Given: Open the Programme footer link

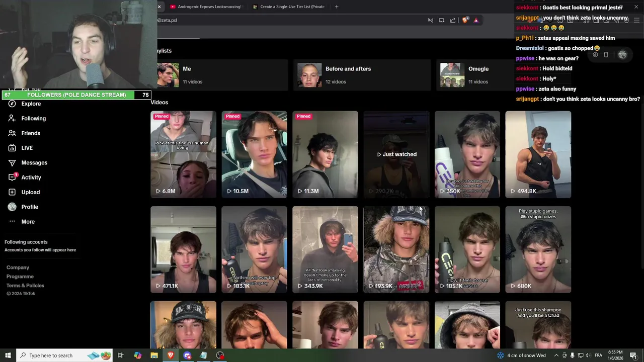Looking at the screenshot, I should [20, 277].
